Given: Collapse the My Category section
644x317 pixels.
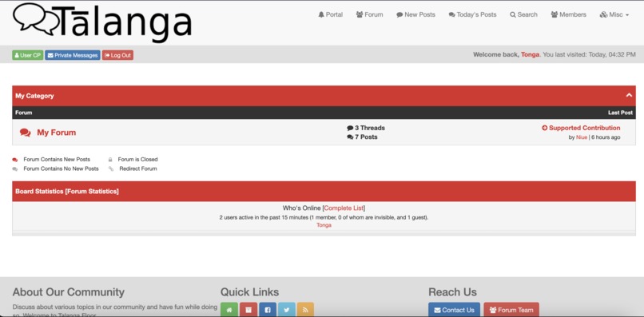Looking at the screenshot, I should 629,95.
